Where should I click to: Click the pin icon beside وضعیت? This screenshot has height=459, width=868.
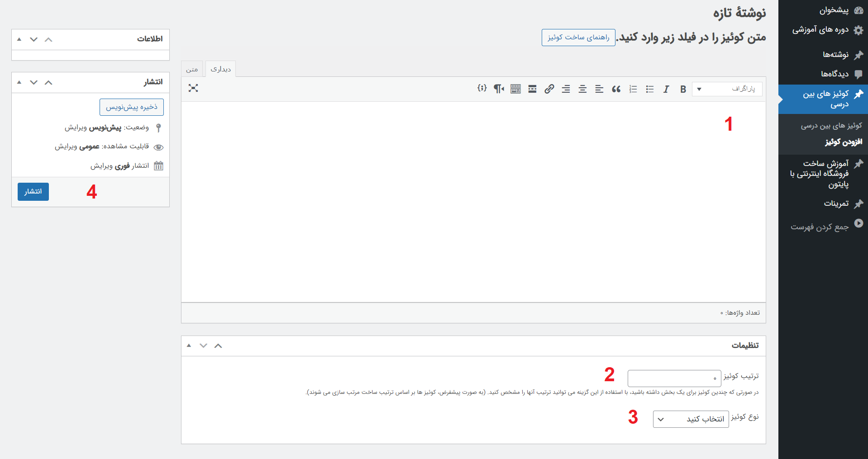158,128
